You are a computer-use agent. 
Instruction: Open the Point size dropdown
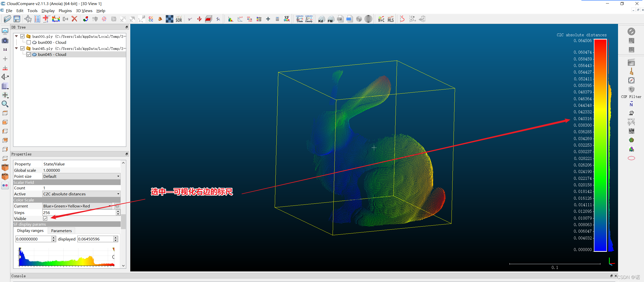click(x=81, y=176)
